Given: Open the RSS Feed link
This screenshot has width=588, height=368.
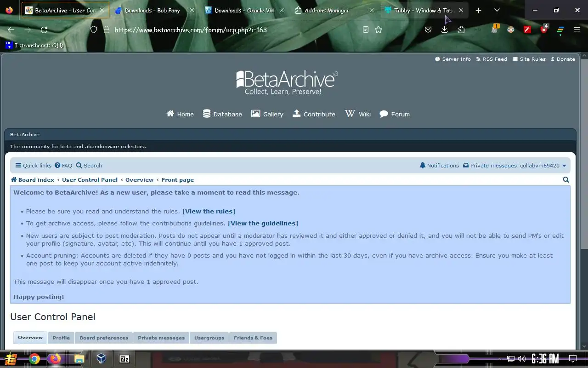Looking at the screenshot, I should (x=492, y=59).
